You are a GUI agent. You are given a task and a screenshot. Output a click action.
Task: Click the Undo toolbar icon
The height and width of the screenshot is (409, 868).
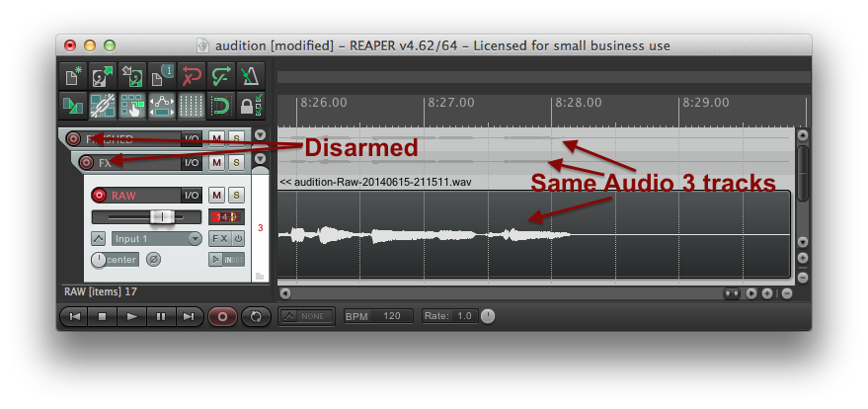tap(193, 77)
